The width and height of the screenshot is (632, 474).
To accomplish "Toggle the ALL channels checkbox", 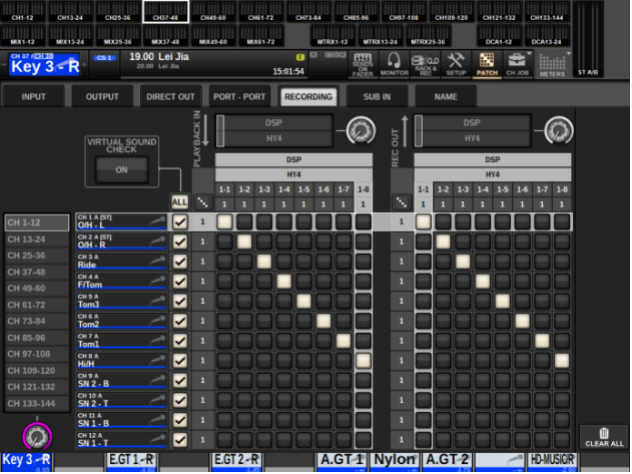I will point(180,202).
